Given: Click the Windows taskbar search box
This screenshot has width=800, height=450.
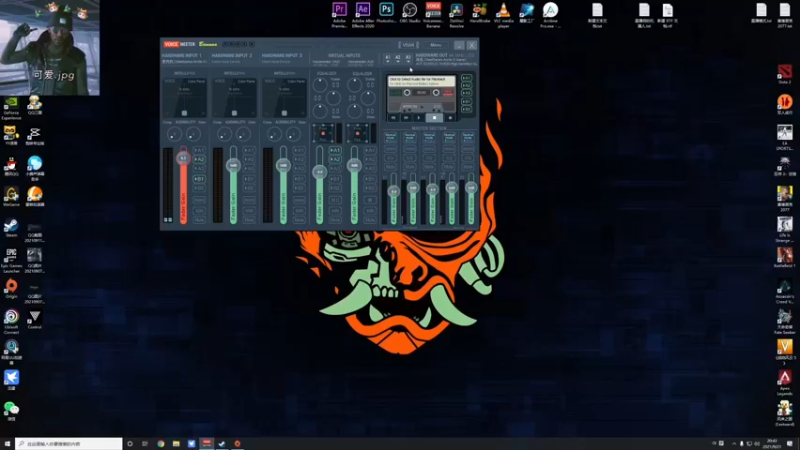Looking at the screenshot, I should [68, 444].
